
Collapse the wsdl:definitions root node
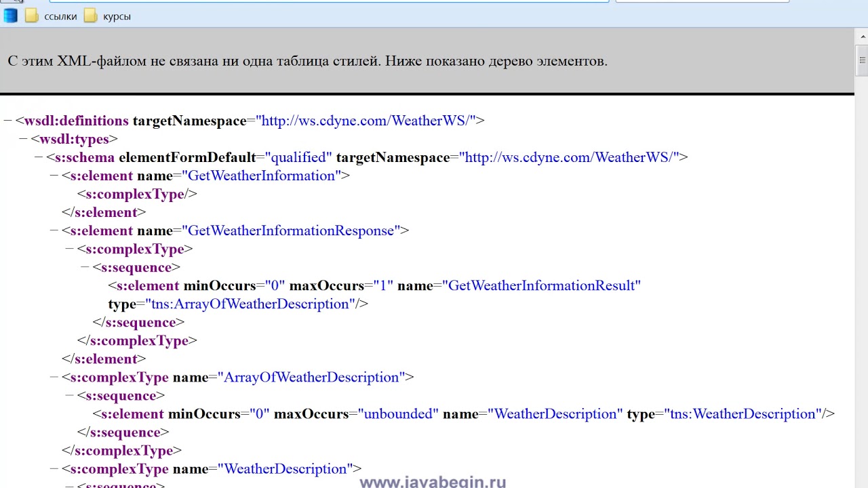point(8,121)
